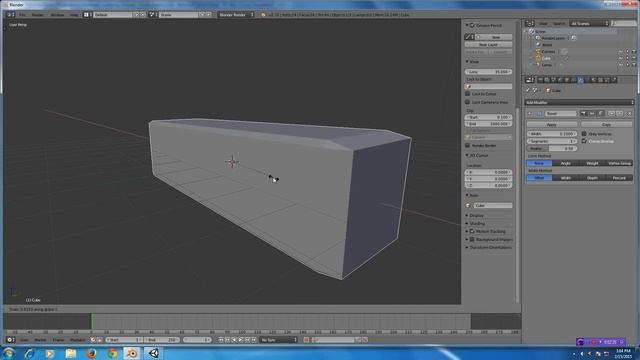This screenshot has height=360, width=640.
Task: Toggle Cube renderability icon in outliner
Action: point(634,58)
